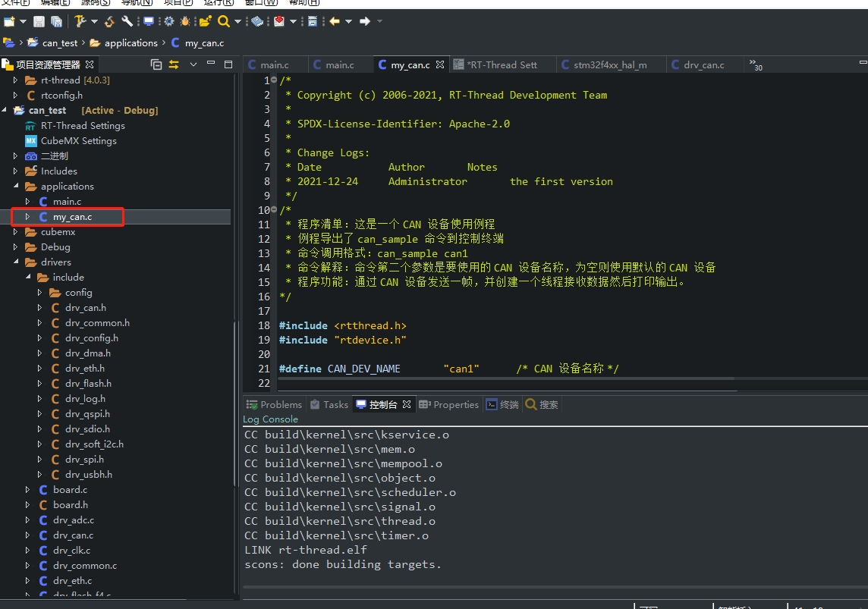Click the wrench settings icon in toolbar
Viewport: 868px width, 609px height.
tap(127, 21)
